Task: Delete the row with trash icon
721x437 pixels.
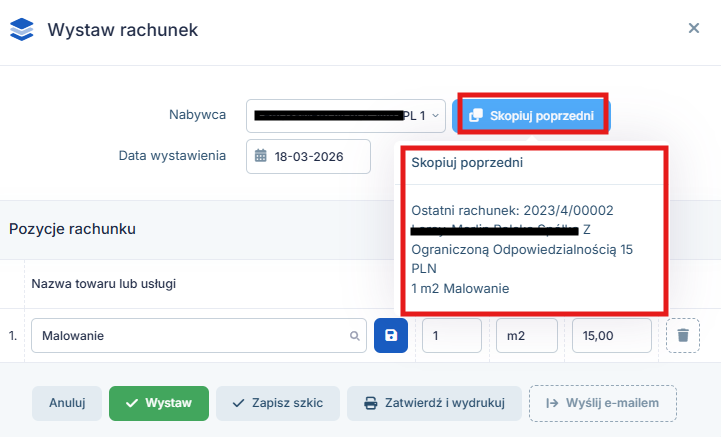Action: (x=683, y=336)
